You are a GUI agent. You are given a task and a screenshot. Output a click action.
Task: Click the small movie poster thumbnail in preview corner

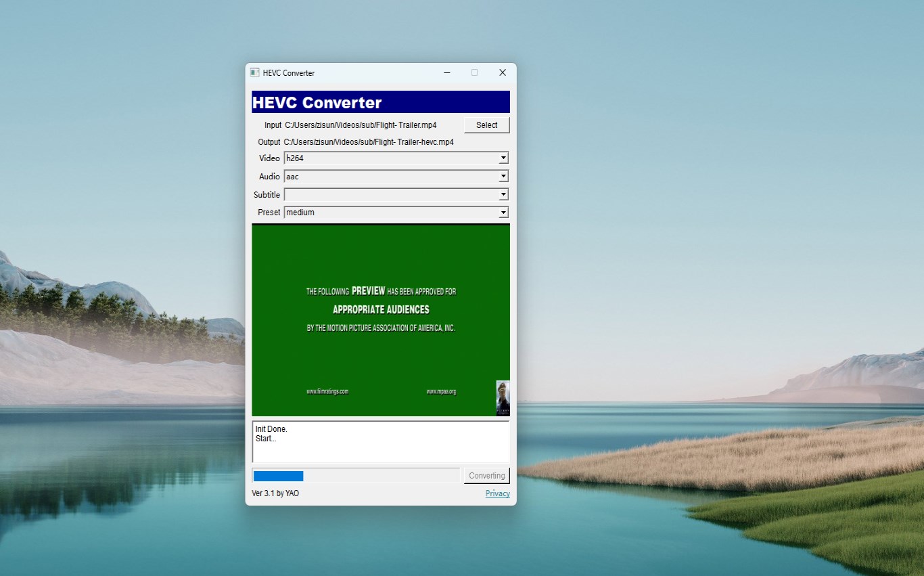click(503, 398)
